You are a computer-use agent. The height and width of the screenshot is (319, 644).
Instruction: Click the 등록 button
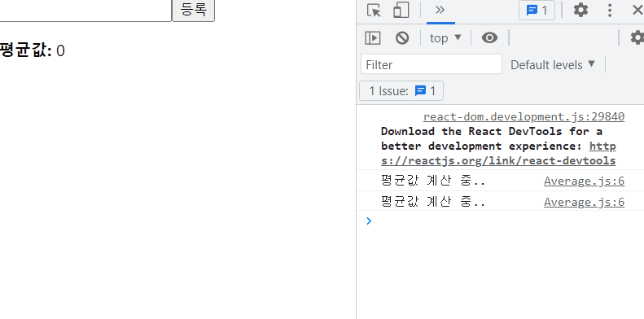tap(193, 10)
